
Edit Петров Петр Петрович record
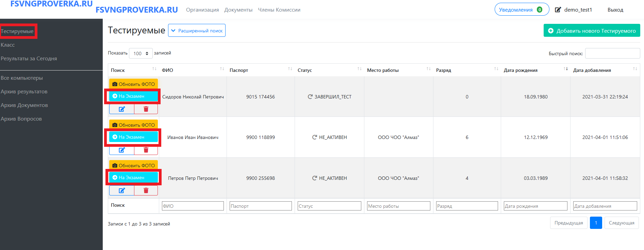pos(121,190)
